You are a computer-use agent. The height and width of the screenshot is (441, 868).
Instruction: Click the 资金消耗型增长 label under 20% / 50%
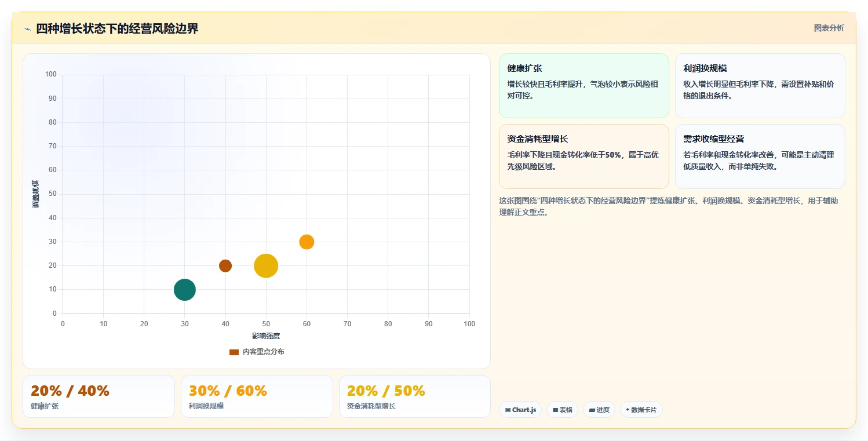[x=371, y=406]
